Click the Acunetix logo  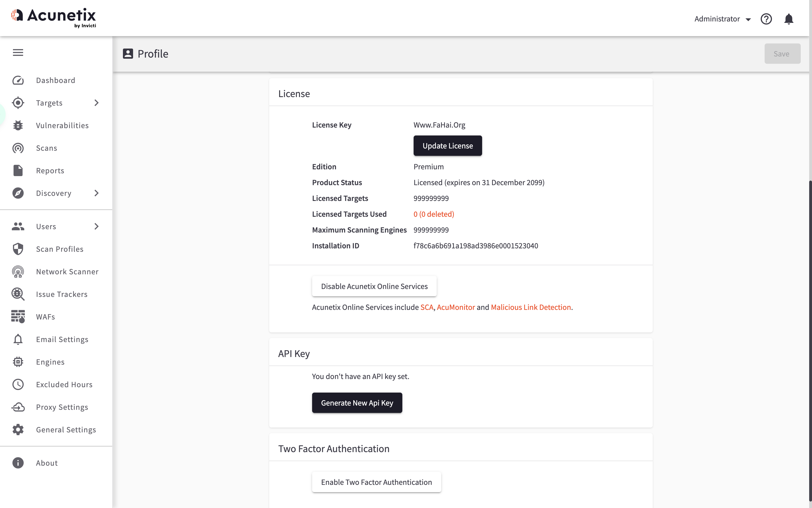point(54,17)
